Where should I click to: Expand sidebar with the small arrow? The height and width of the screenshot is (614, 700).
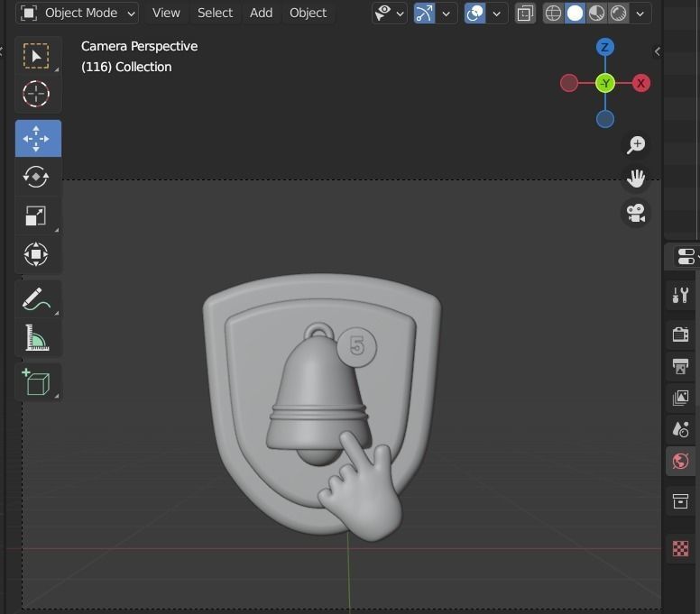point(657,51)
